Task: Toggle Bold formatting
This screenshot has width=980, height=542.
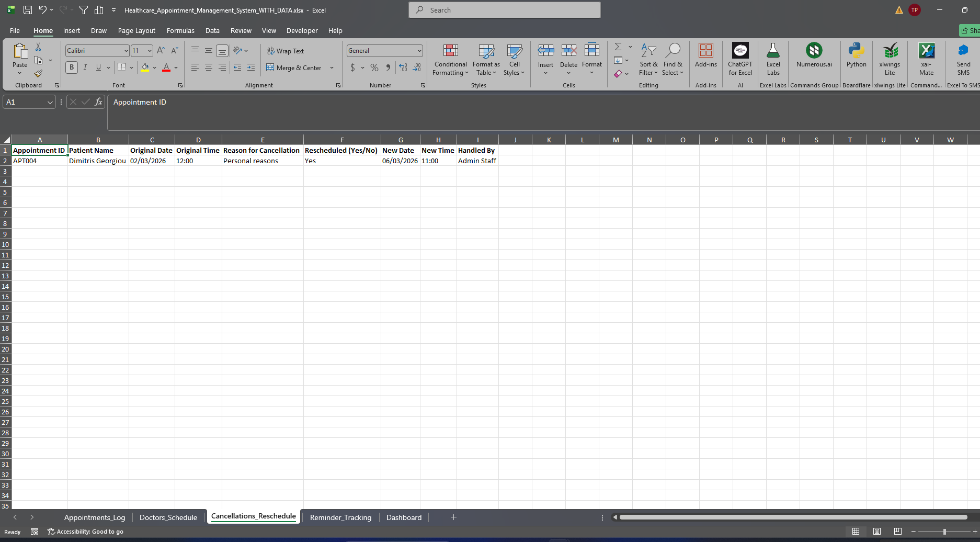Action: point(72,67)
